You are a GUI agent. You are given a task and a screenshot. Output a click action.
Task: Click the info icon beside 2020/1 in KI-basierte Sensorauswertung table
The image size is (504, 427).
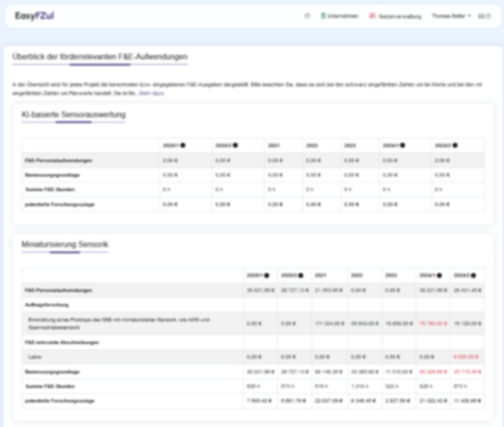pos(183,145)
